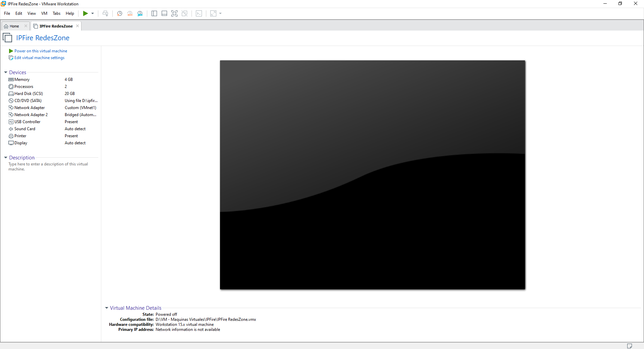Select the first Network Adapter device
This screenshot has width=644, height=349.
(x=53, y=108)
